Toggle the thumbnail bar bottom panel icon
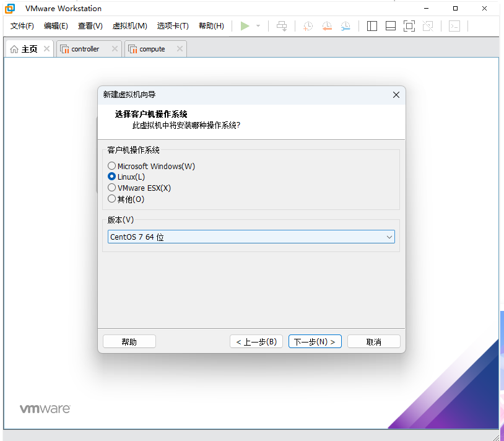The width and height of the screenshot is (504, 441). (x=391, y=26)
